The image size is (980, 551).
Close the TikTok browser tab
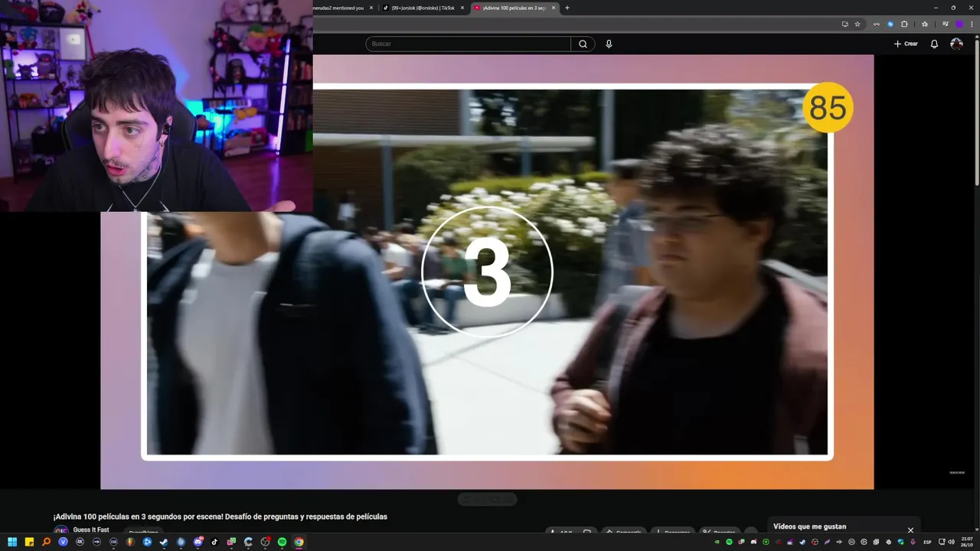pyautogui.click(x=462, y=8)
